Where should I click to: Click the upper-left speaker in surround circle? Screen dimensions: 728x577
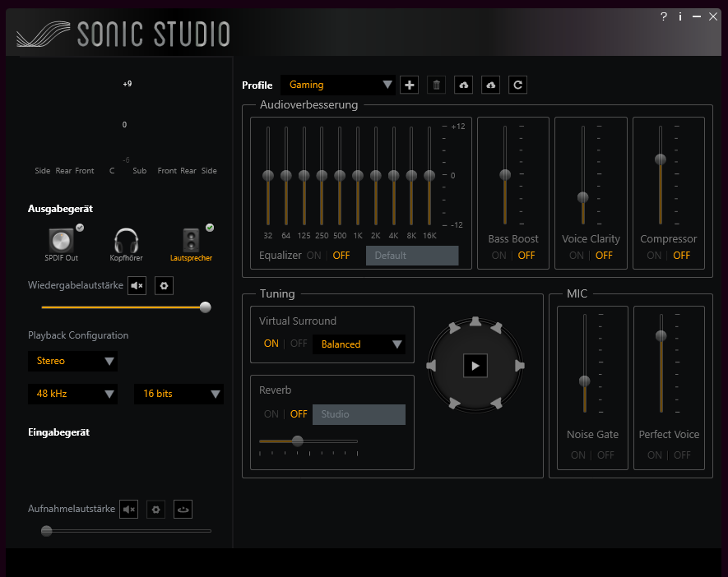[454, 328]
